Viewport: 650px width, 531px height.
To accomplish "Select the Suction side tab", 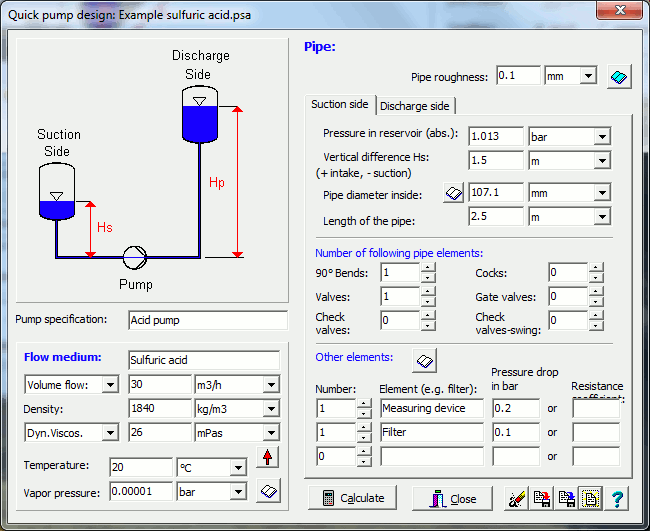I will pos(340,105).
